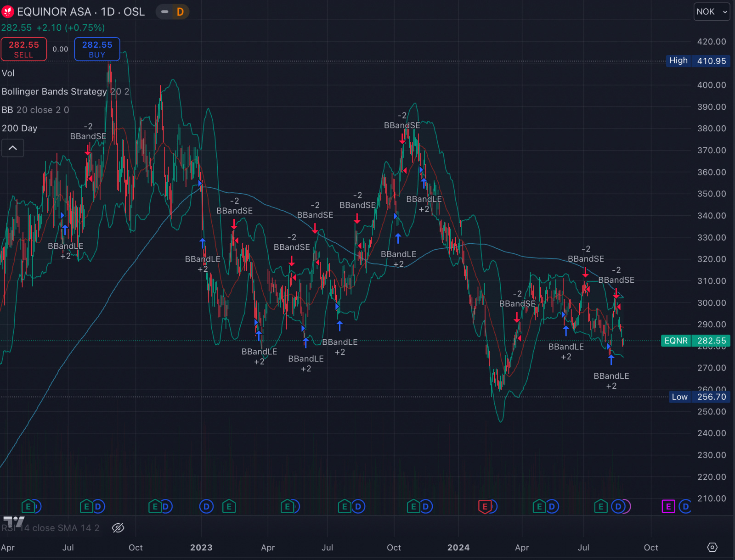Click the EQUINOR ASA symbol title
Viewport: 735px width, 560px height.
[81, 12]
